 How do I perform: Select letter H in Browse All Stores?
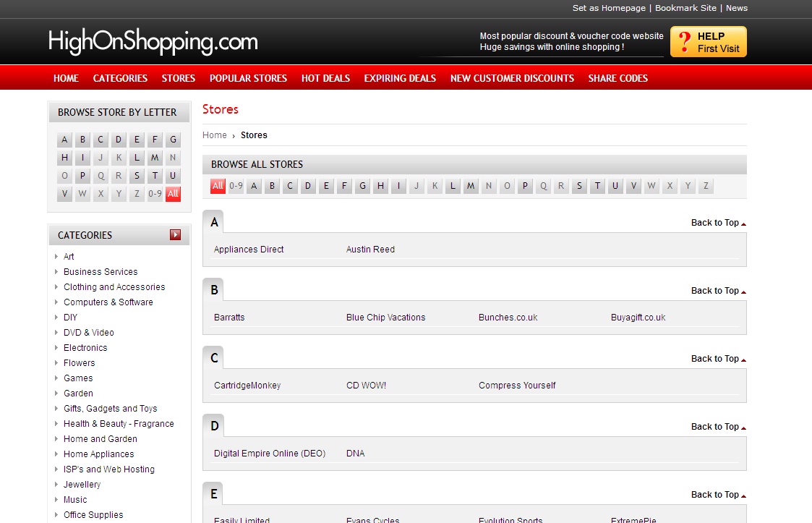click(380, 186)
